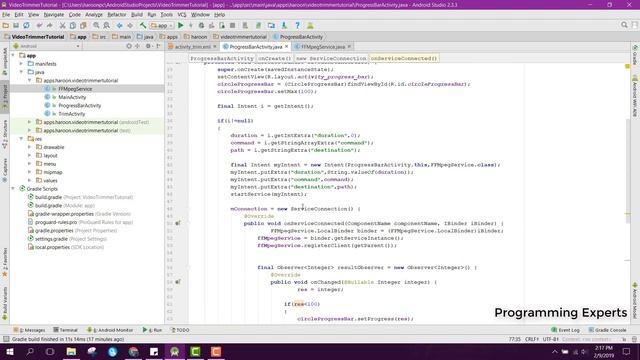Expand the layout folder
The width and height of the screenshot is (640, 360).
pyautogui.click(x=30, y=156)
